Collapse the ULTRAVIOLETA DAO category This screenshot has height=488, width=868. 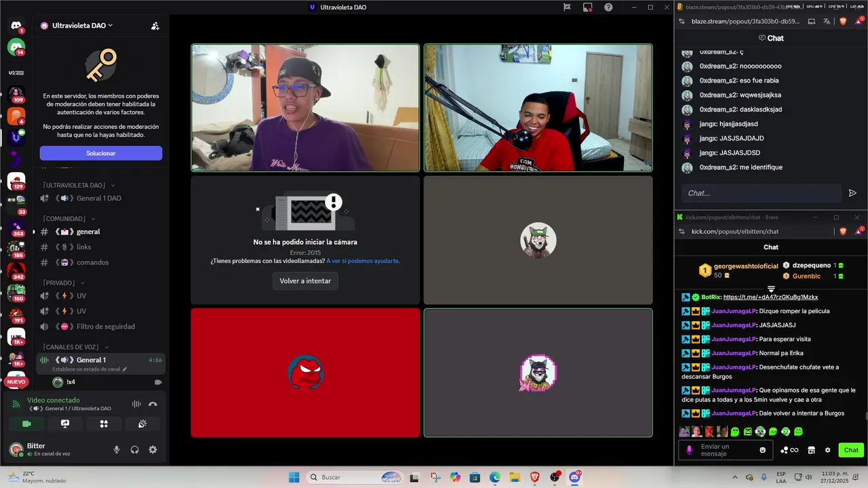79,185
